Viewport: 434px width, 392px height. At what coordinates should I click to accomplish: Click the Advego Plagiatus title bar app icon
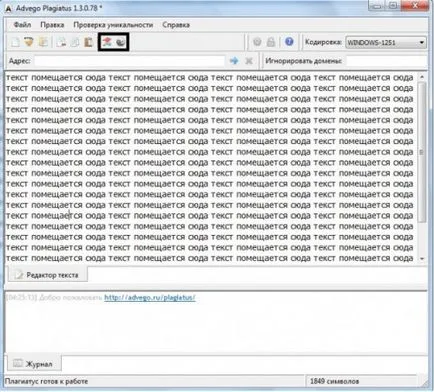point(9,9)
